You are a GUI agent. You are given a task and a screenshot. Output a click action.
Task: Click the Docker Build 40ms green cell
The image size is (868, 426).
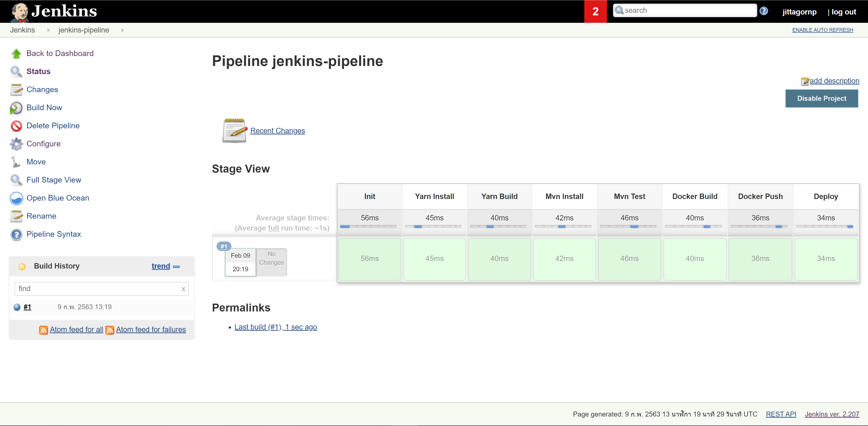694,259
